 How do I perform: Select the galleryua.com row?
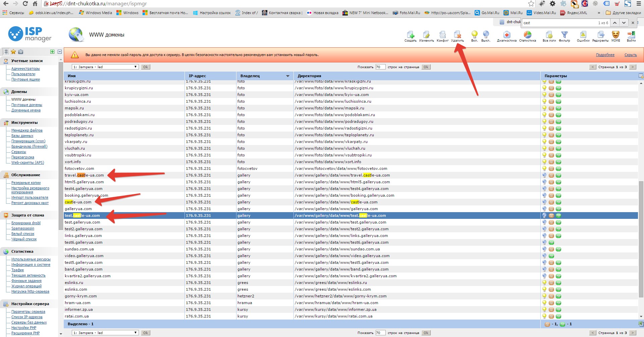point(351,209)
